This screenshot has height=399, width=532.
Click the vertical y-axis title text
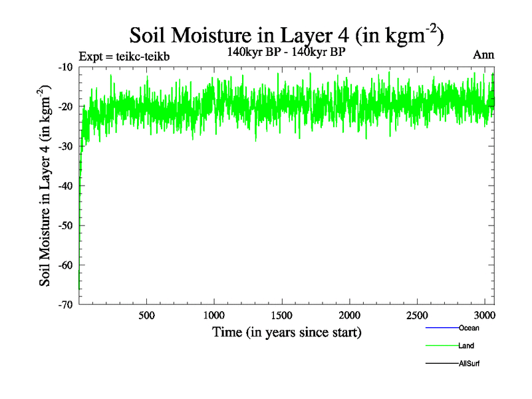pyautogui.click(x=45, y=186)
